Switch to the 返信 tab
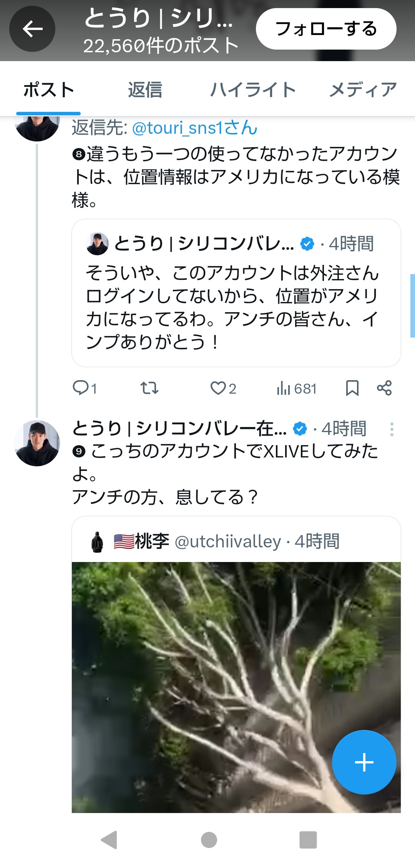 [x=145, y=90]
